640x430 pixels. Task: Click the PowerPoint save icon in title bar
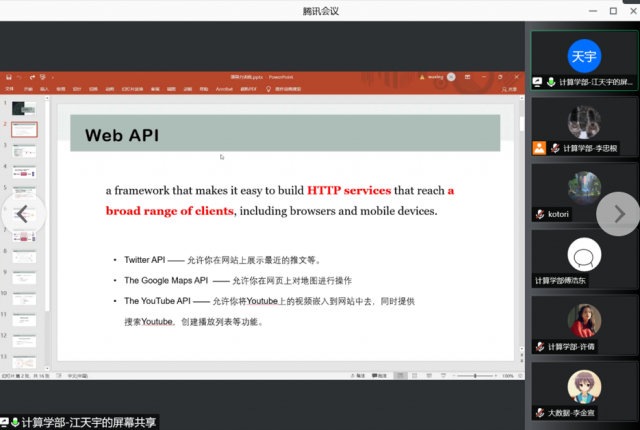click(x=7, y=77)
